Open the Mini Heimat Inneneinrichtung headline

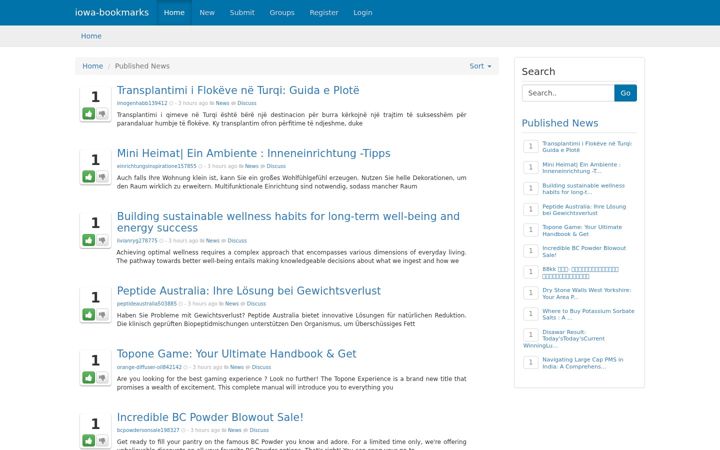click(253, 153)
